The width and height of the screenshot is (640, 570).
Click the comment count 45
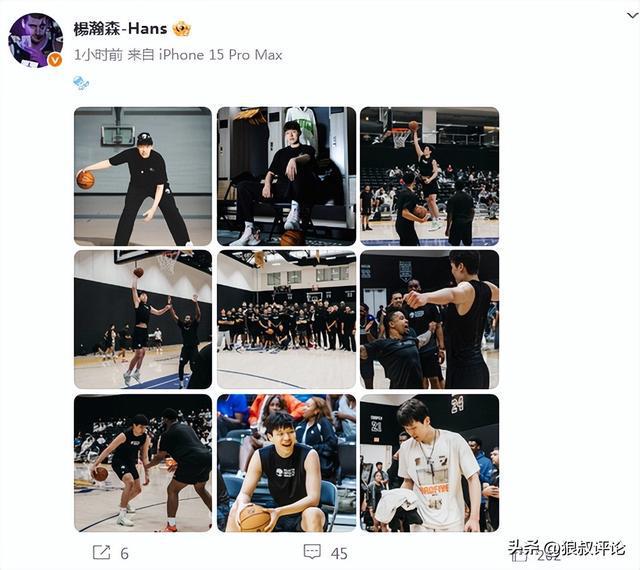click(x=339, y=554)
